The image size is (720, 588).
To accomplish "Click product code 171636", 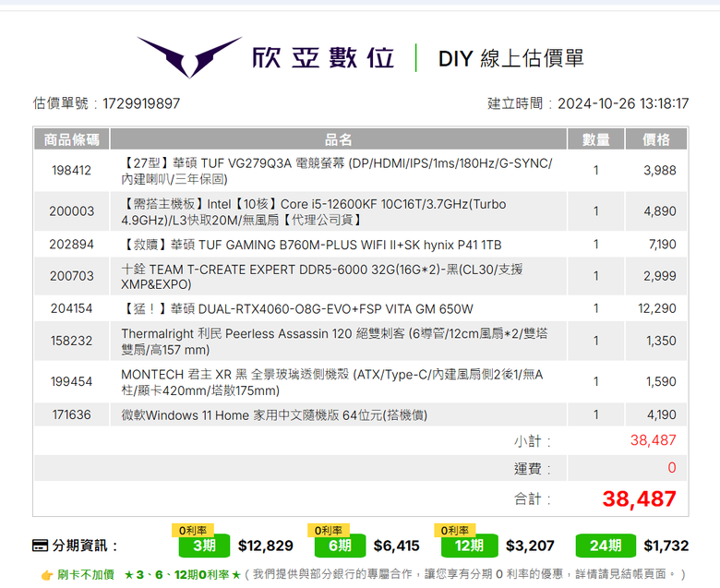I will (72, 415).
